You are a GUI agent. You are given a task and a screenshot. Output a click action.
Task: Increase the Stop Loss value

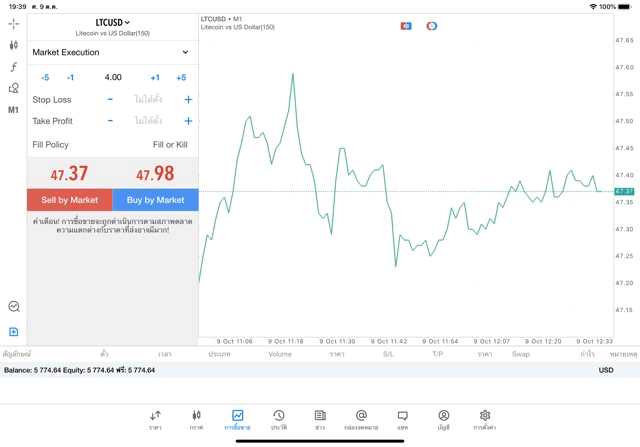tap(188, 100)
